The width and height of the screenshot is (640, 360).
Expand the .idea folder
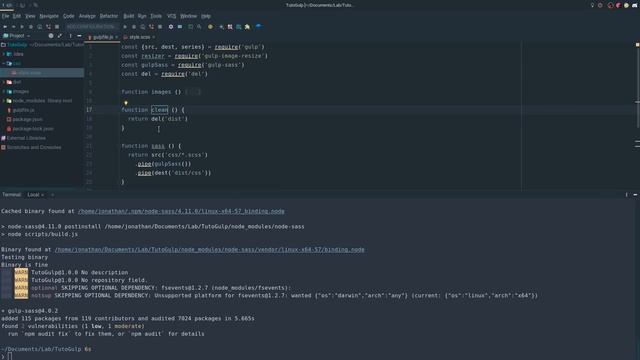pos(4,54)
